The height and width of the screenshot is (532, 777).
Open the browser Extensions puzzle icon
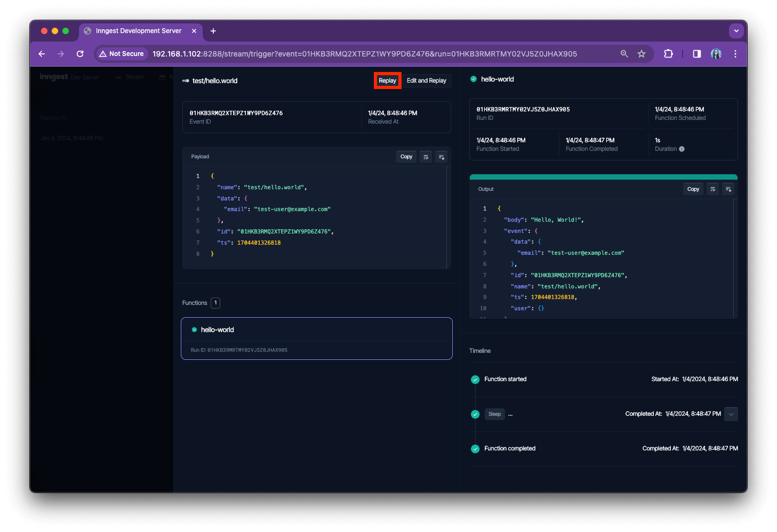[668, 54]
